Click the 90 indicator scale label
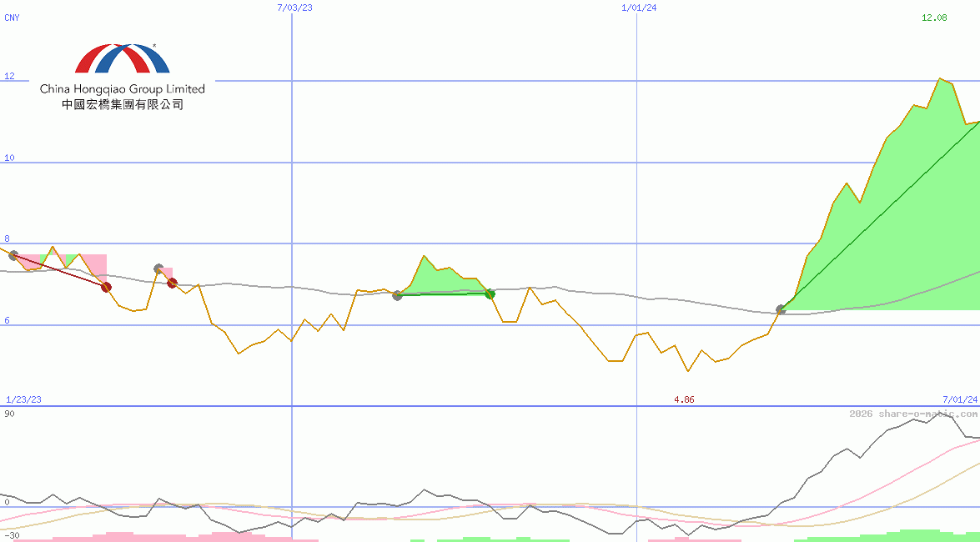This screenshot has height=542, width=980. (x=9, y=414)
